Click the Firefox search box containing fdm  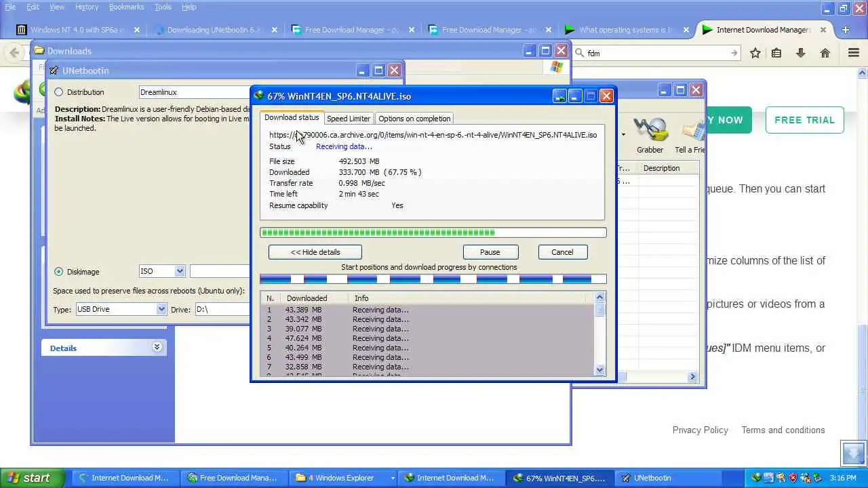click(656, 53)
